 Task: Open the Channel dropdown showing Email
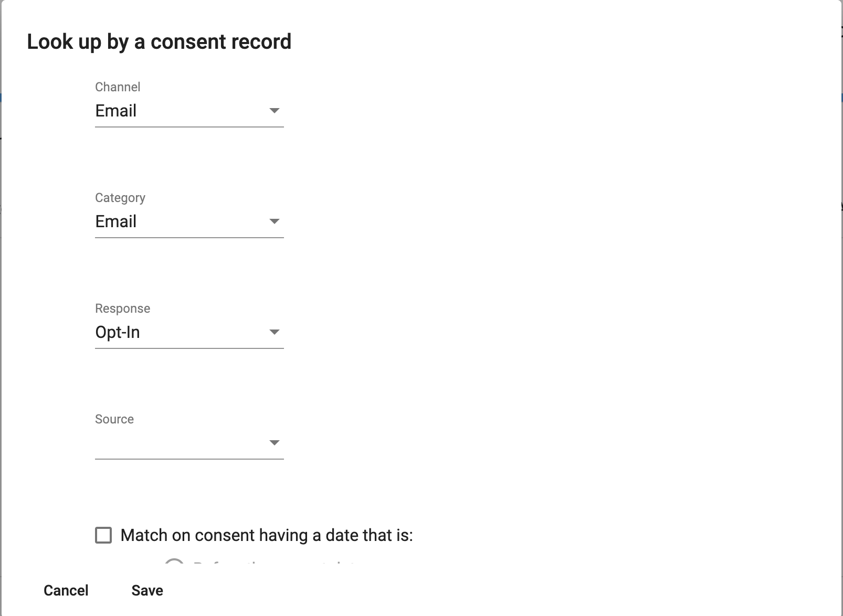pos(189,111)
